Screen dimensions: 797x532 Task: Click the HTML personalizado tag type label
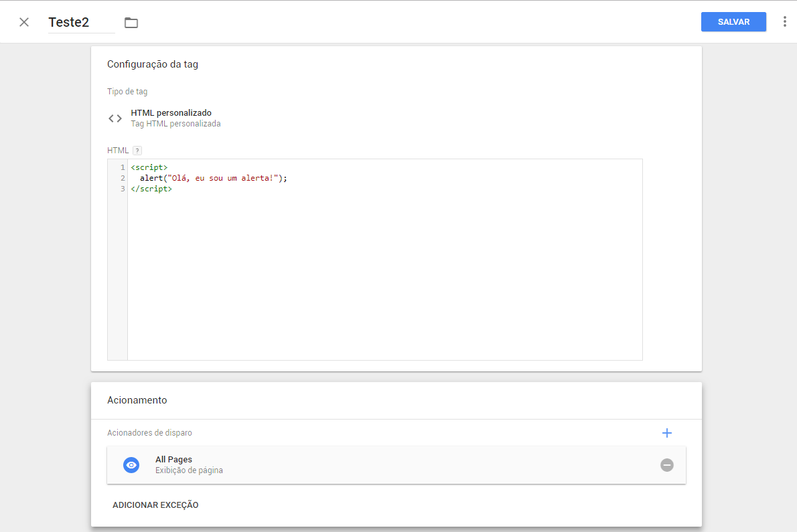click(x=171, y=112)
